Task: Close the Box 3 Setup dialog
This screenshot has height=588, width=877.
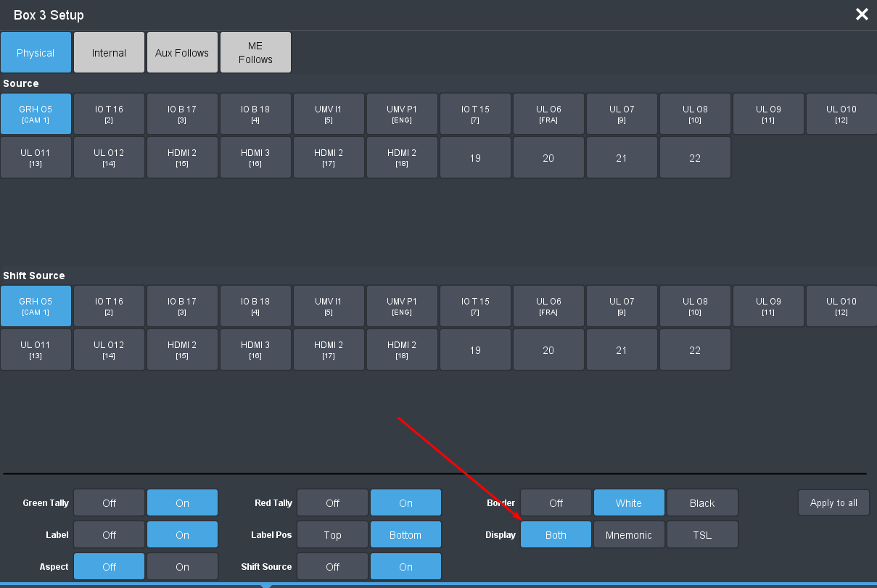Action: coord(862,15)
